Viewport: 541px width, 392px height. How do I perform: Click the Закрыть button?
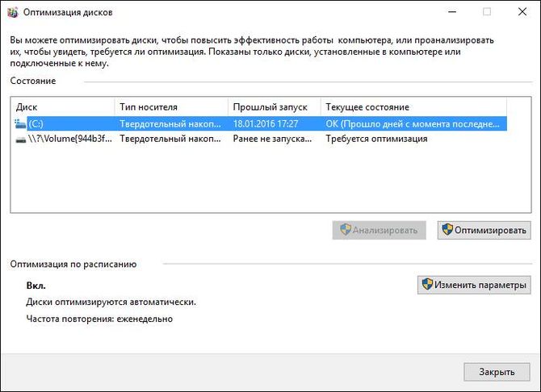click(497, 372)
